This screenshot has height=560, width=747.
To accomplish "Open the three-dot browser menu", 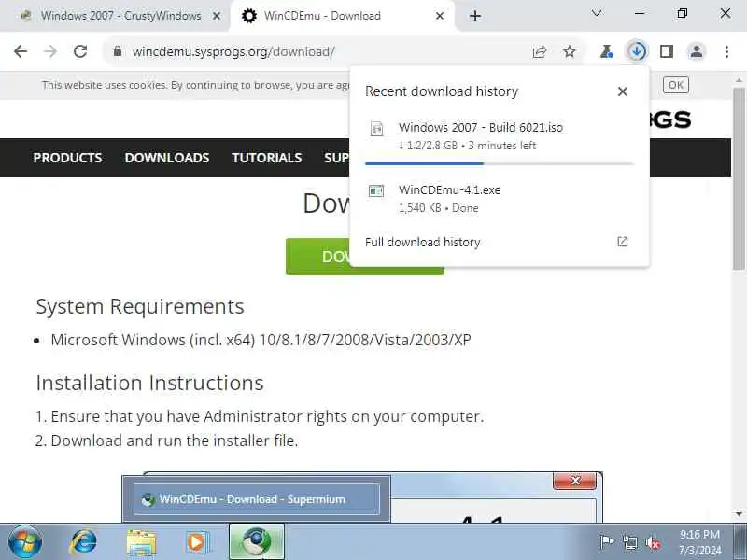I will click(x=726, y=51).
